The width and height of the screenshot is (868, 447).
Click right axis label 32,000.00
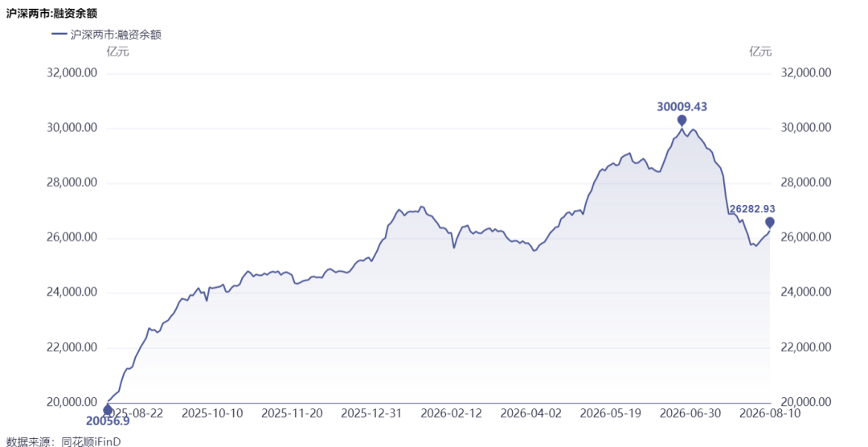(x=805, y=72)
